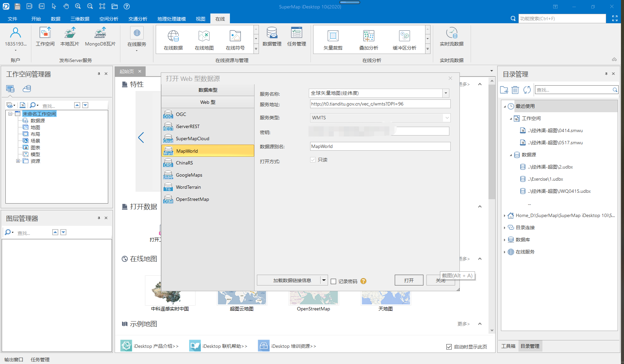Select the 0414.smwu recent workspace
This screenshot has height=364, width=624.
click(x=555, y=130)
